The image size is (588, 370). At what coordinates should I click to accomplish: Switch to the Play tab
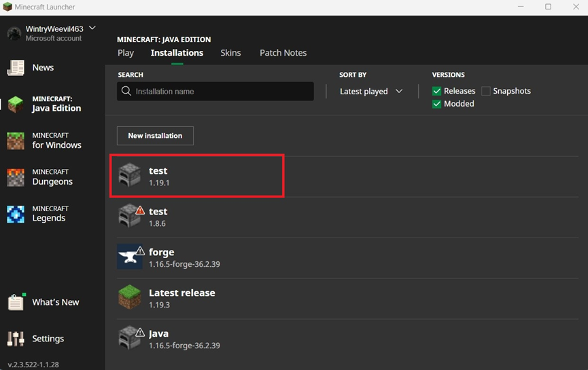[126, 53]
